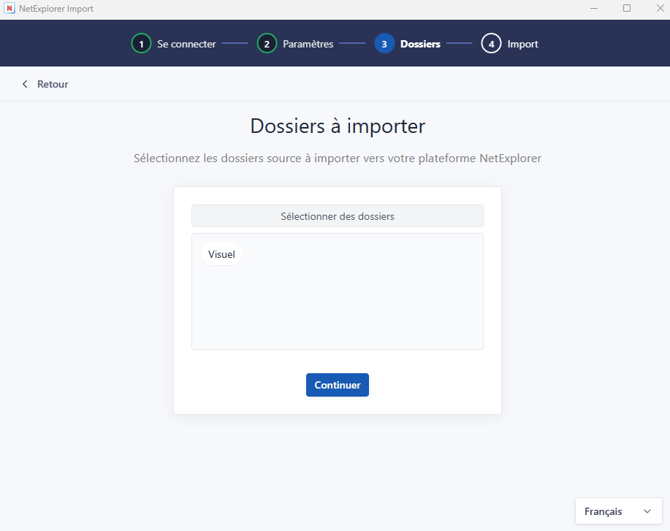Click the Se connecter step label

(x=186, y=44)
